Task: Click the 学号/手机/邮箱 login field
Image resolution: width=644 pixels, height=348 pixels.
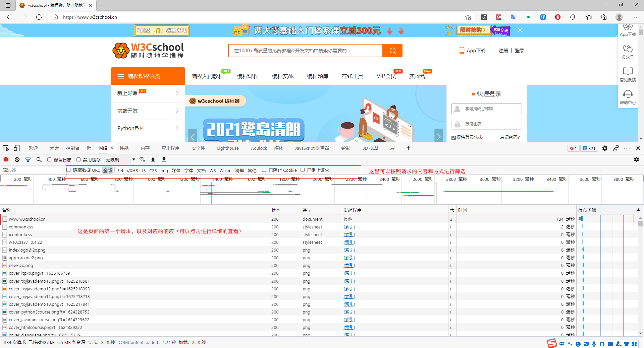Action: (486, 109)
